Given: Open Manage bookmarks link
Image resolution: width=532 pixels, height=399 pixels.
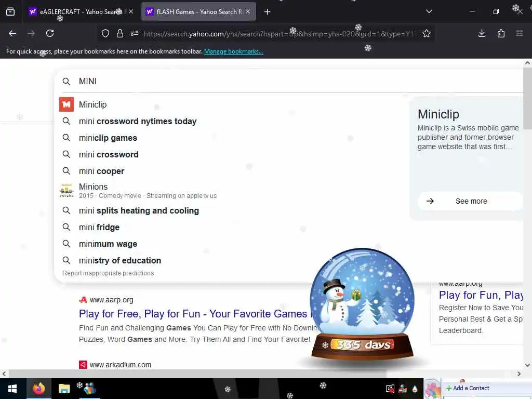Looking at the screenshot, I should point(233,51).
